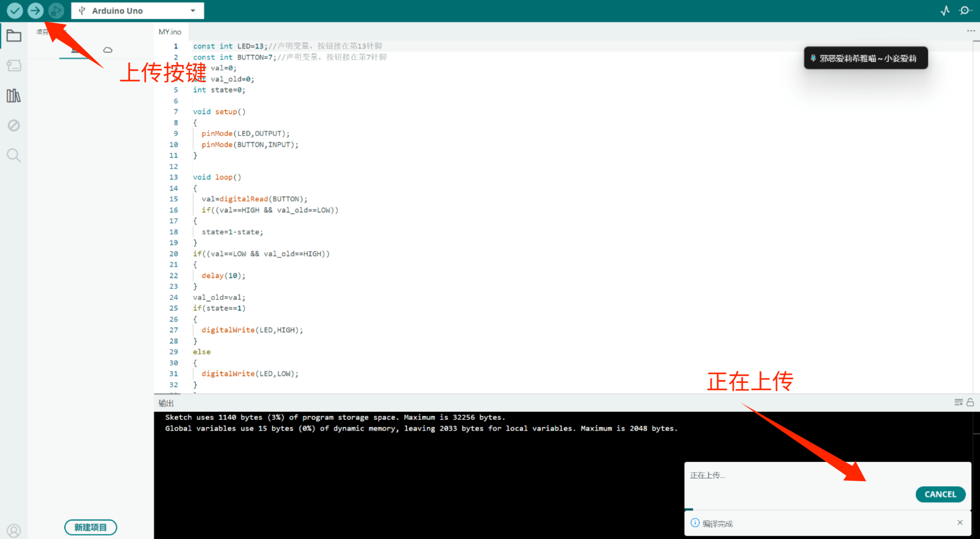Select the MY.ino editor tab
The height and width of the screenshot is (539, 980).
click(170, 32)
